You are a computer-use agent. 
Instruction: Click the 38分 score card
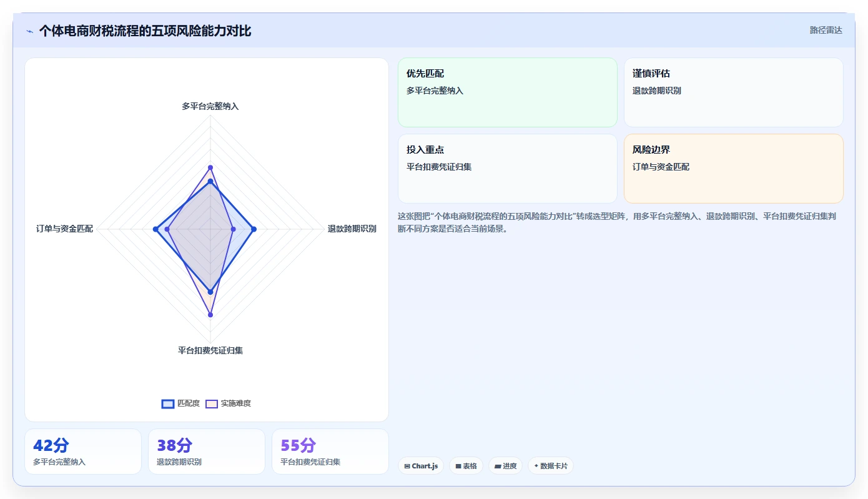tap(207, 452)
